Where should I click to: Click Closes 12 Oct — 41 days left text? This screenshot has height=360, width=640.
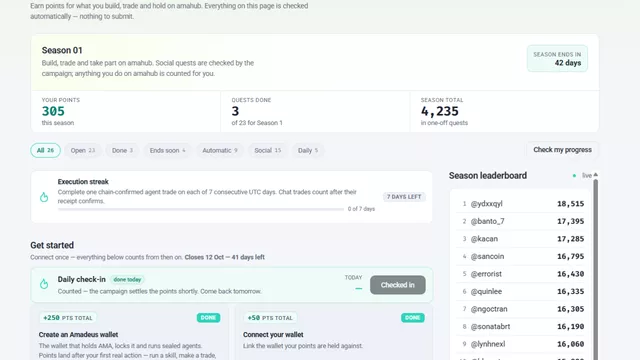pyautogui.click(x=224, y=257)
